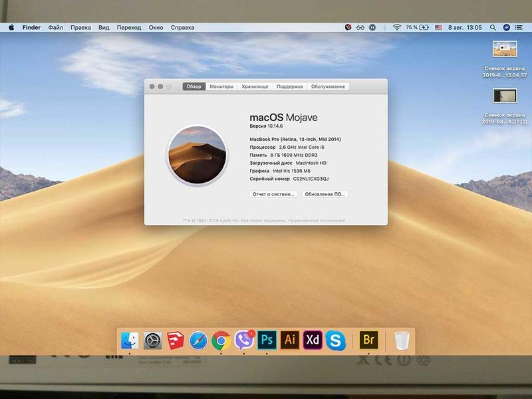
Task: Click the Wi-Fi status icon
Action: tap(396, 27)
